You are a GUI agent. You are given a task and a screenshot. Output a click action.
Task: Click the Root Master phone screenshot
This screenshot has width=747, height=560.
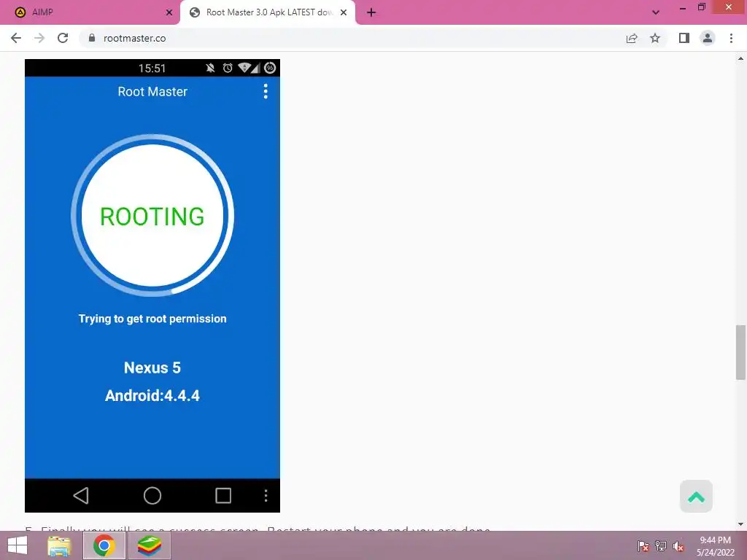[x=152, y=286]
